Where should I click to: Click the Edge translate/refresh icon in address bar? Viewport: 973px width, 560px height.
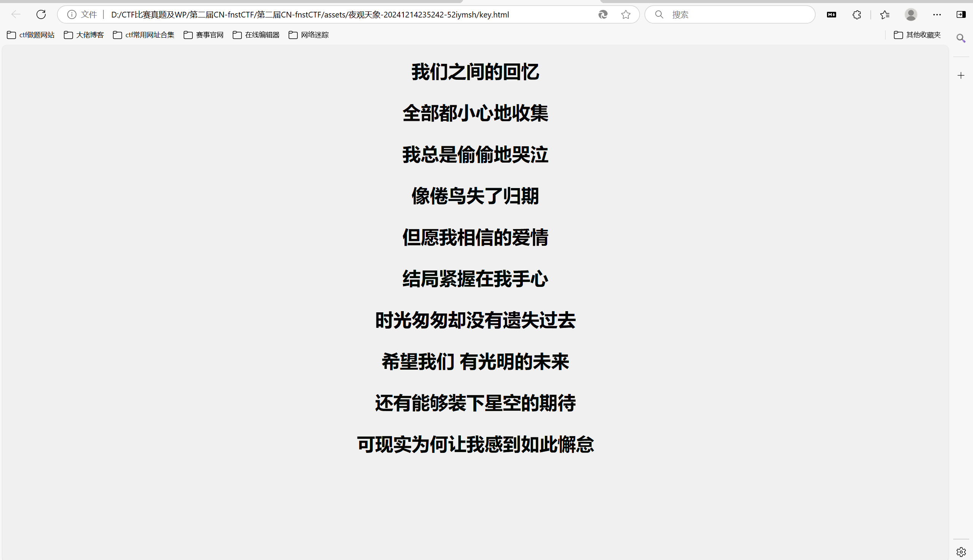click(603, 14)
